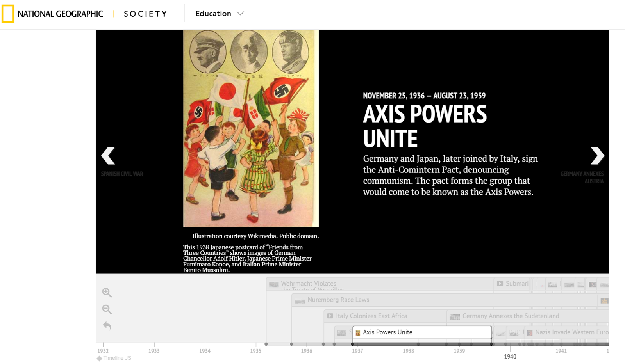Click the AXIS POWERS UNITE headline
The width and height of the screenshot is (625, 364).
425,126
